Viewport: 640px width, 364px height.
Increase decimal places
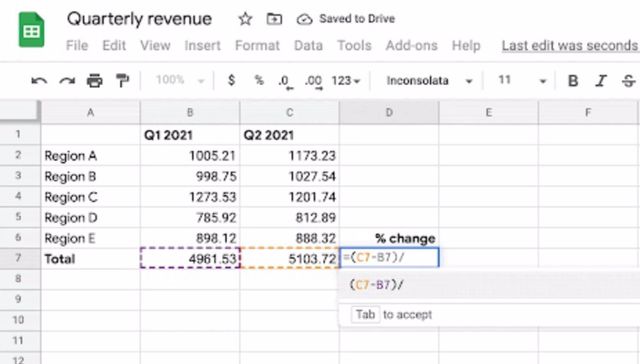(x=313, y=82)
